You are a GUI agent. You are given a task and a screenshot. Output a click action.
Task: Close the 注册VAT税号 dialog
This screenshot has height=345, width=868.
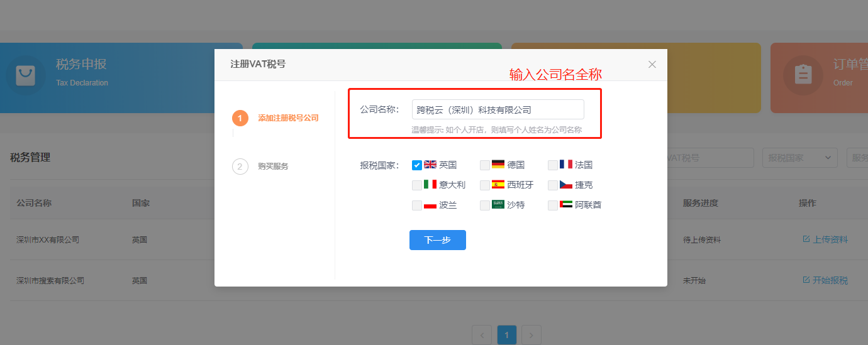pos(652,64)
